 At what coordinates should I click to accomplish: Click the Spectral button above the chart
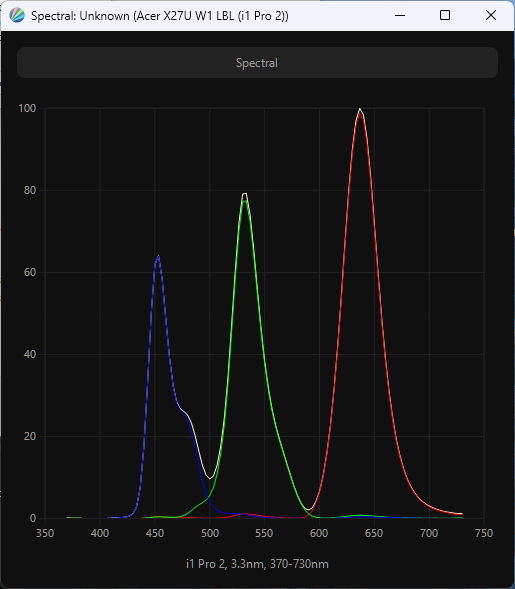257,63
